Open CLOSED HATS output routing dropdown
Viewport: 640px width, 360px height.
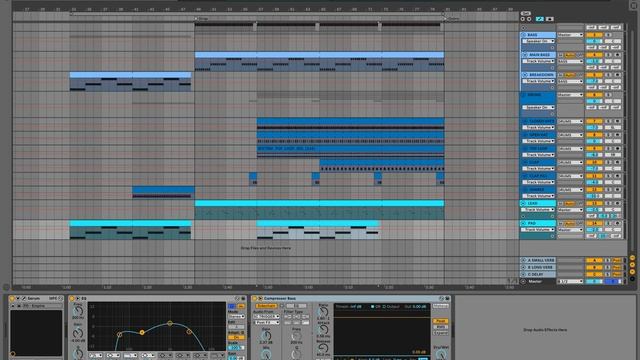coord(570,121)
